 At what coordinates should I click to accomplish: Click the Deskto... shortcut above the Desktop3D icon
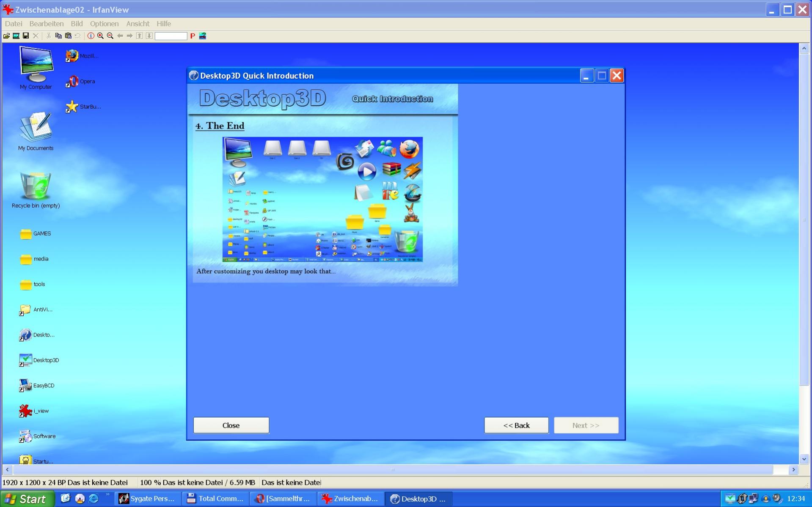pos(37,335)
